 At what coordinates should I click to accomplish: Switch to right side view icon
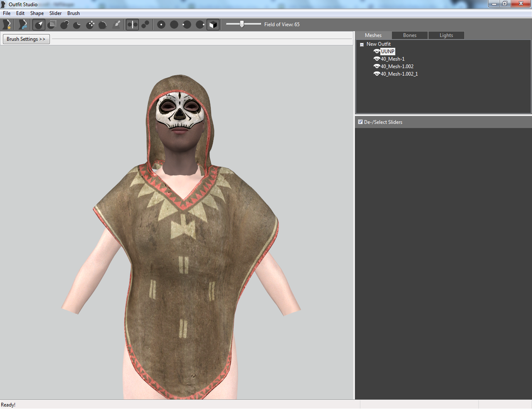pos(200,25)
